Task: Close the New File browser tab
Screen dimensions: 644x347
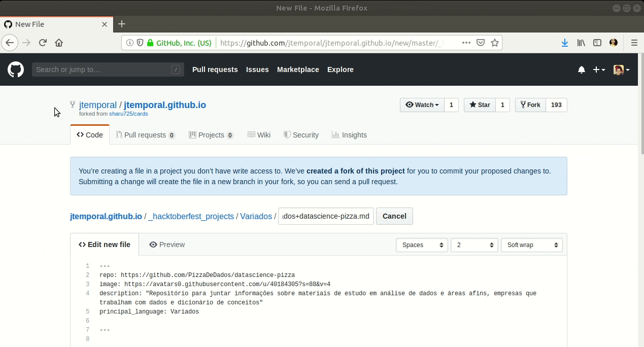Action: click(105, 24)
